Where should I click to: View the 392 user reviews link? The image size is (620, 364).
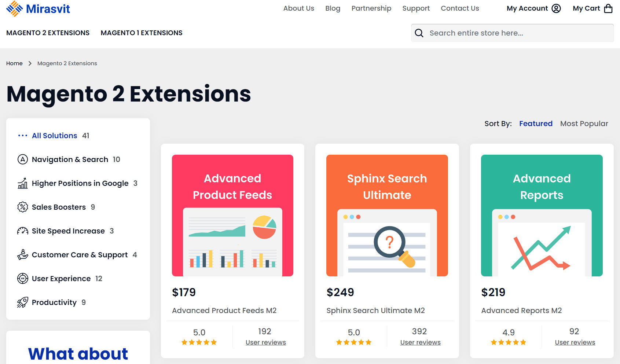(421, 342)
